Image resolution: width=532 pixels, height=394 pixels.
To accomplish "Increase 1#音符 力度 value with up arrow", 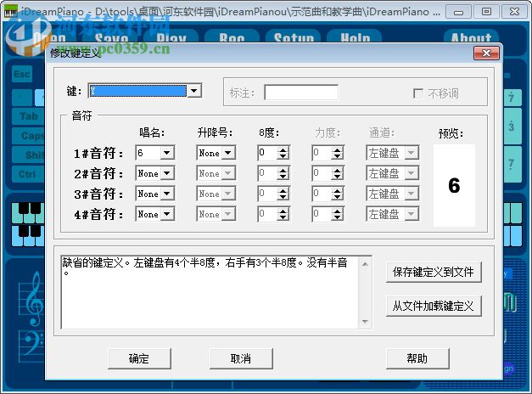I will pos(337,149).
